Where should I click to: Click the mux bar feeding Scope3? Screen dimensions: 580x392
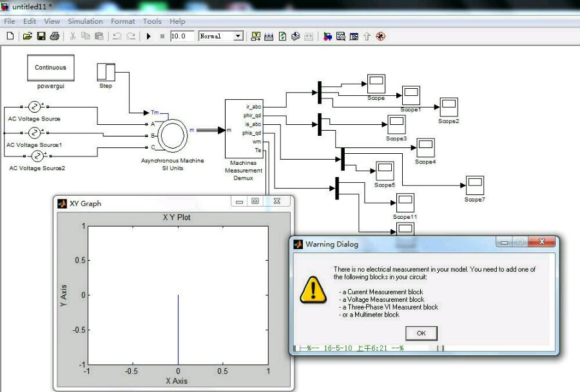click(320, 124)
